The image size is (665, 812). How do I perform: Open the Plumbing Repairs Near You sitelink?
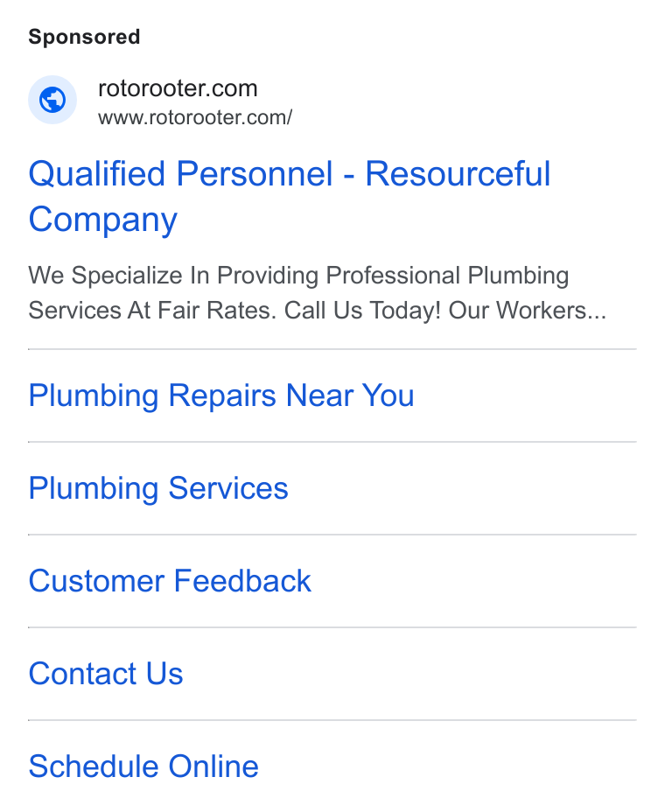pos(221,396)
